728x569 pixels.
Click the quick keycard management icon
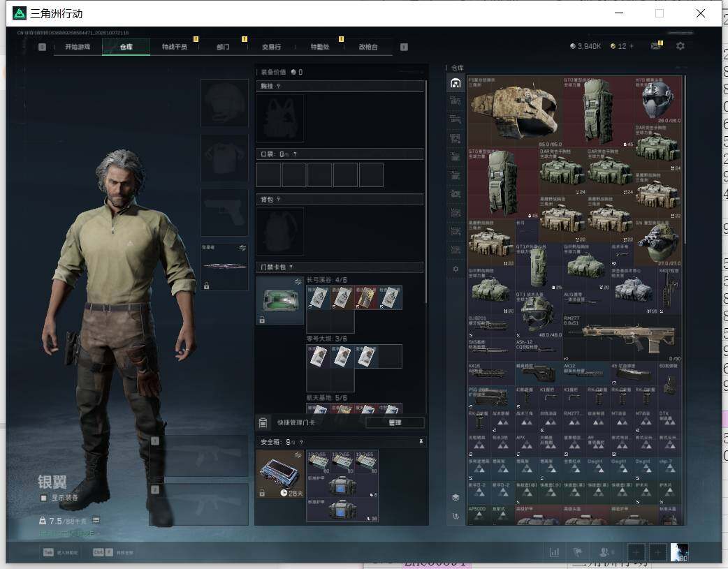click(x=263, y=422)
